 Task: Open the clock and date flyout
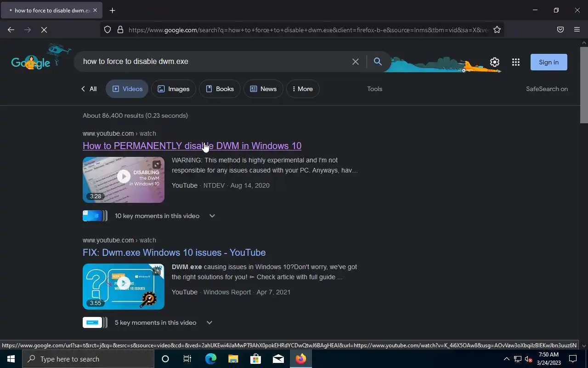click(x=548, y=359)
